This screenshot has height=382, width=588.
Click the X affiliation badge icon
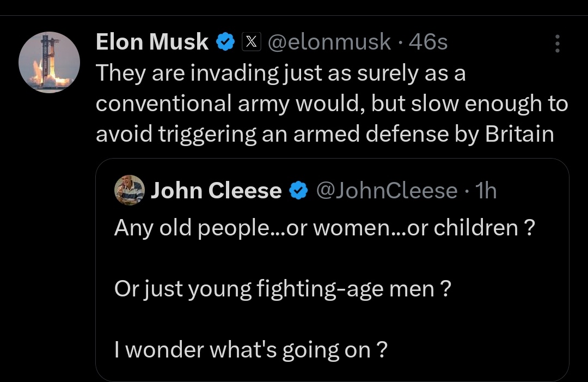(251, 41)
